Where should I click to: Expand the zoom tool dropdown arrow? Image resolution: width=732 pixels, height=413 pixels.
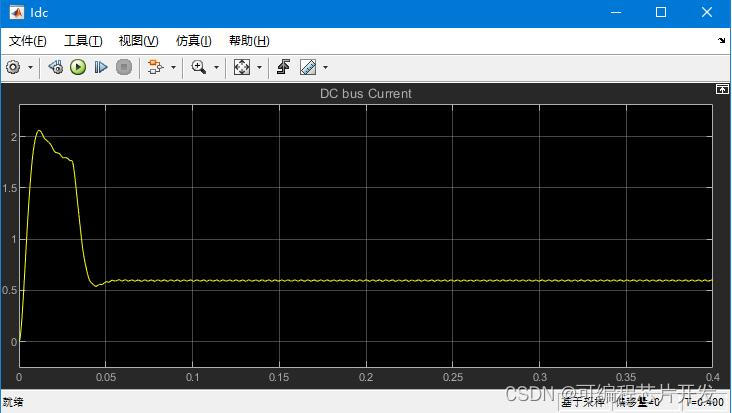pos(216,68)
